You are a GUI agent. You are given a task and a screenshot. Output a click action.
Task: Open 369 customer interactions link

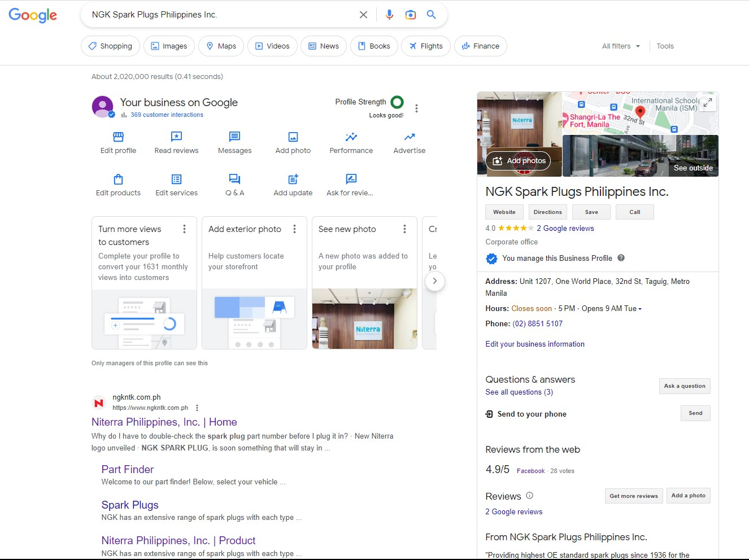pyautogui.click(x=167, y=115)
